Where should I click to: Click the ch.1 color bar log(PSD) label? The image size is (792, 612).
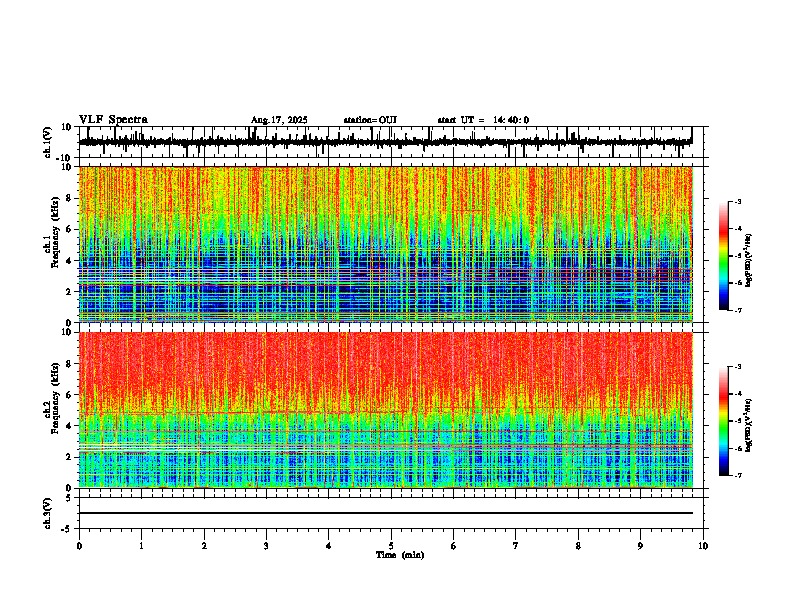pos(749,260)
